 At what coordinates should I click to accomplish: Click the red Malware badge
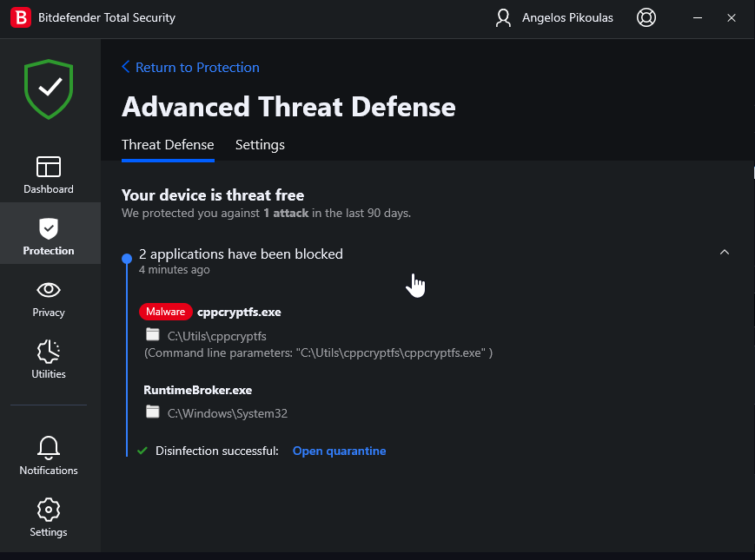(x=166, y=312)
